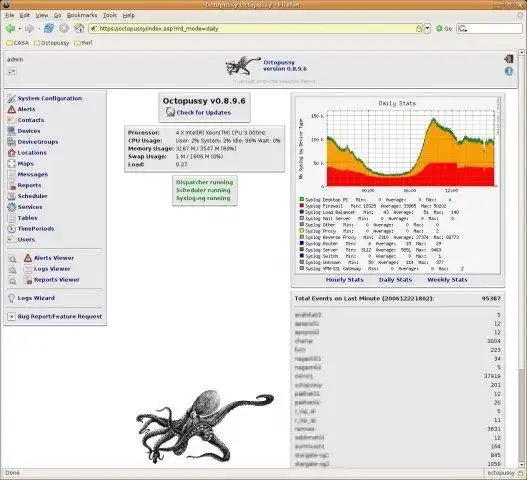Click the 'Dispatcher running' status text

(x=204, y=182)
